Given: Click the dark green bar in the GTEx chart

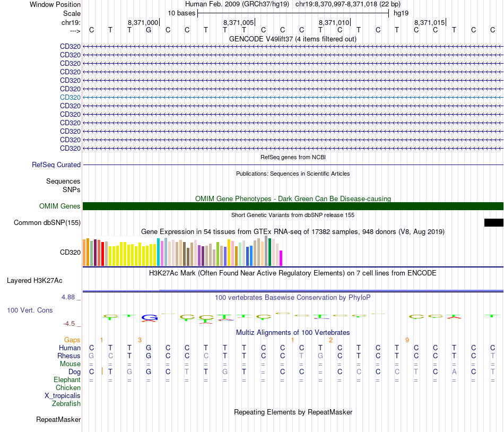Looking at the screenshot, I should [270, 252].
